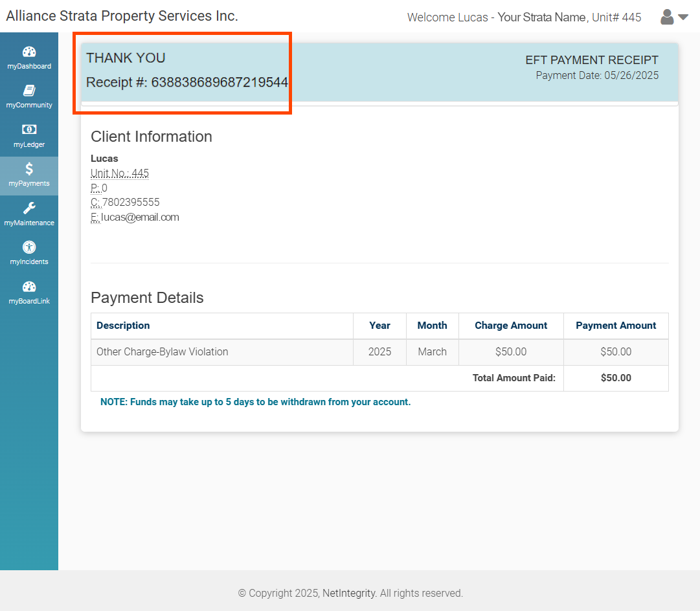Select the myIncidents accessibility icon
The height and width of the screenshot is (611, 700).
click(29, 247)
